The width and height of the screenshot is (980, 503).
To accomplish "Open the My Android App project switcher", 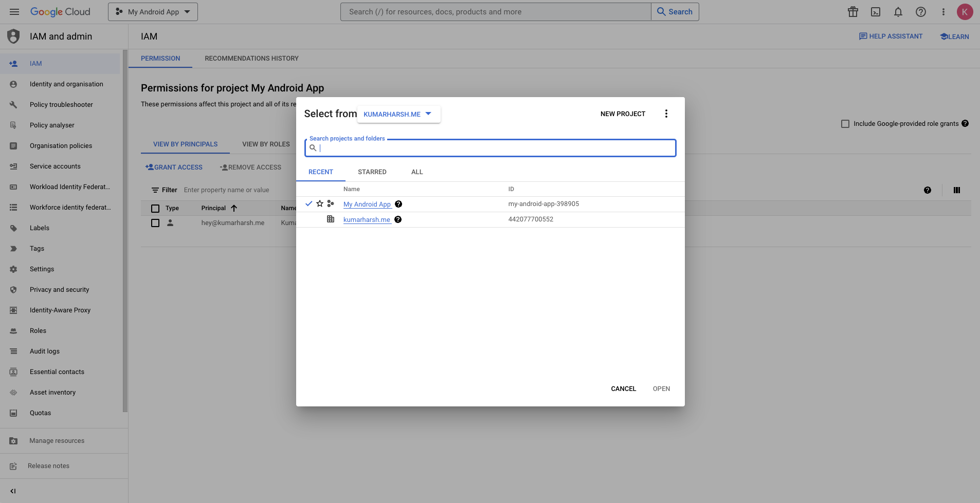I will [152, 11].
